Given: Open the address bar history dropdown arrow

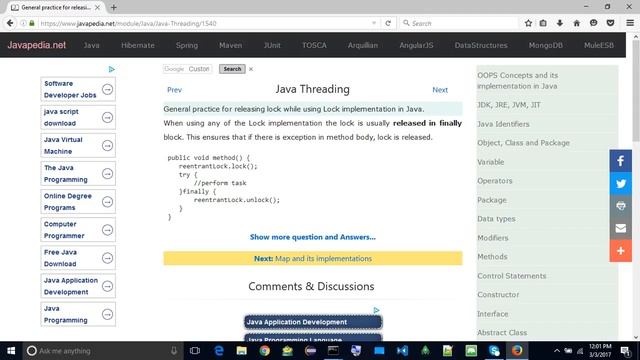Looking at the screenshot, I should point(374,23).
